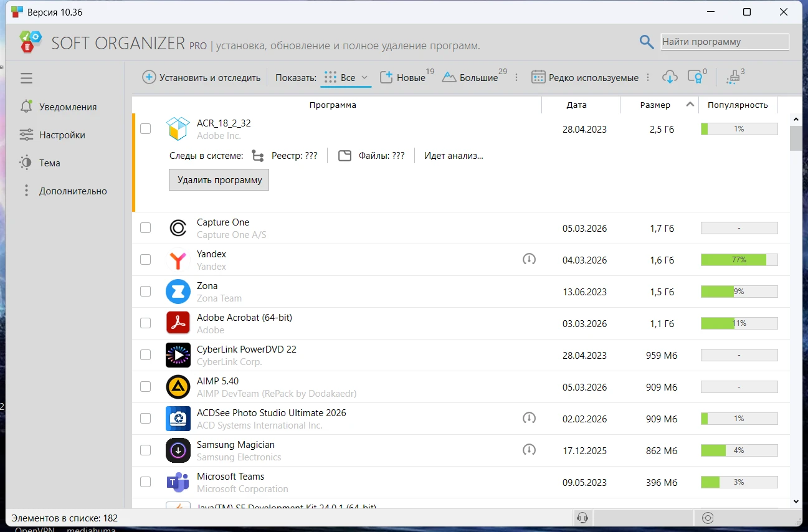Open options menu after "Редко используемые"
The height and width of the screenshot is (532, 808).
648,77
